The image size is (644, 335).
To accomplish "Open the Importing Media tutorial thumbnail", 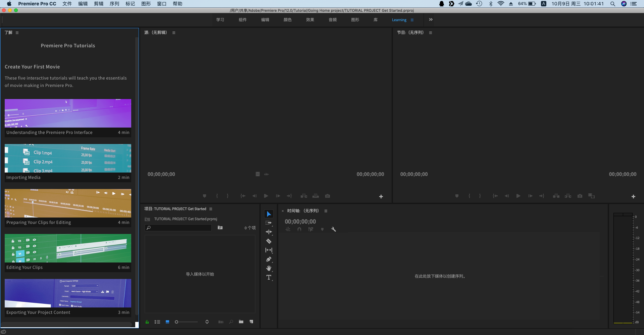I will [x=68, y=158].
